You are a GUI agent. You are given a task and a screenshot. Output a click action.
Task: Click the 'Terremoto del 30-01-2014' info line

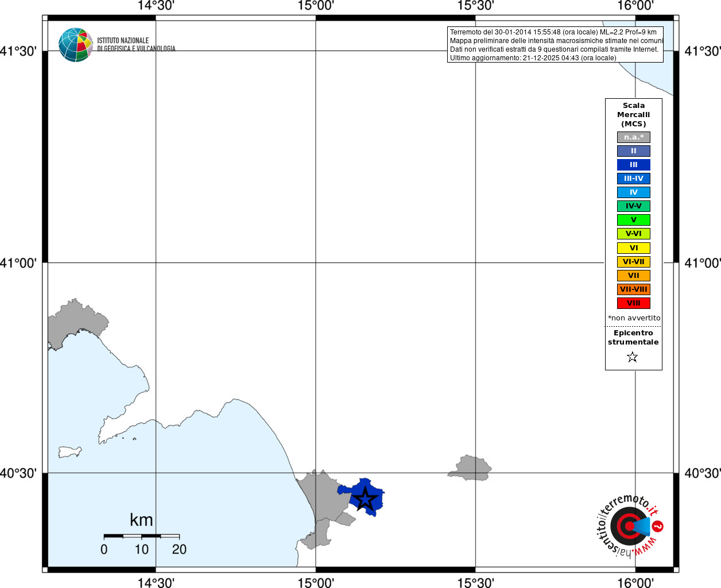(553, 32)
